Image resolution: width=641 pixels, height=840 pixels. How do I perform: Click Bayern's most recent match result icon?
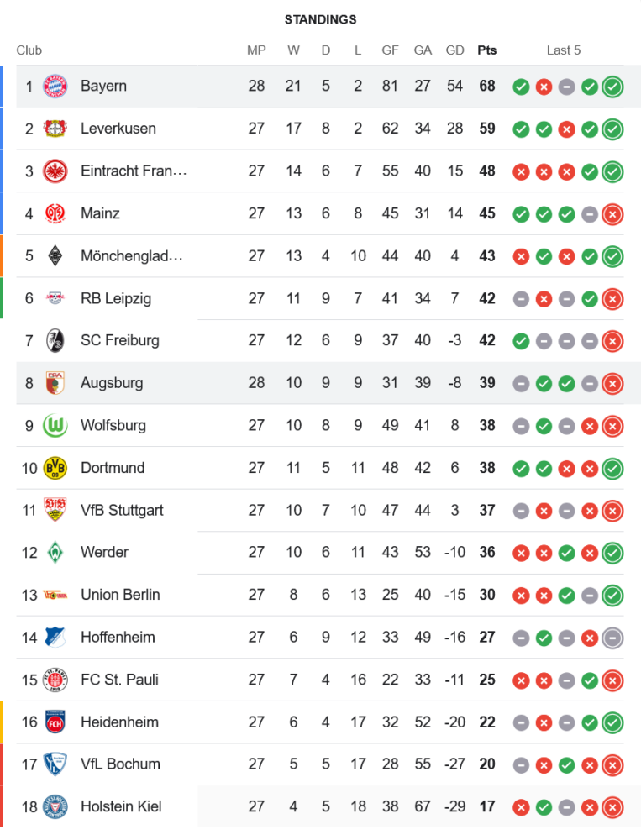coord(612,86)
